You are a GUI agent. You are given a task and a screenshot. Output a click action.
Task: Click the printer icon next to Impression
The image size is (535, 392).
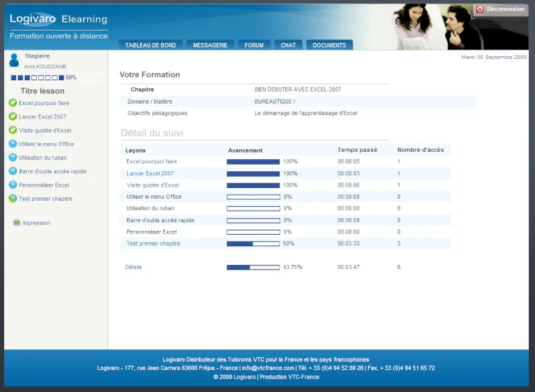[x=17, y=223]
